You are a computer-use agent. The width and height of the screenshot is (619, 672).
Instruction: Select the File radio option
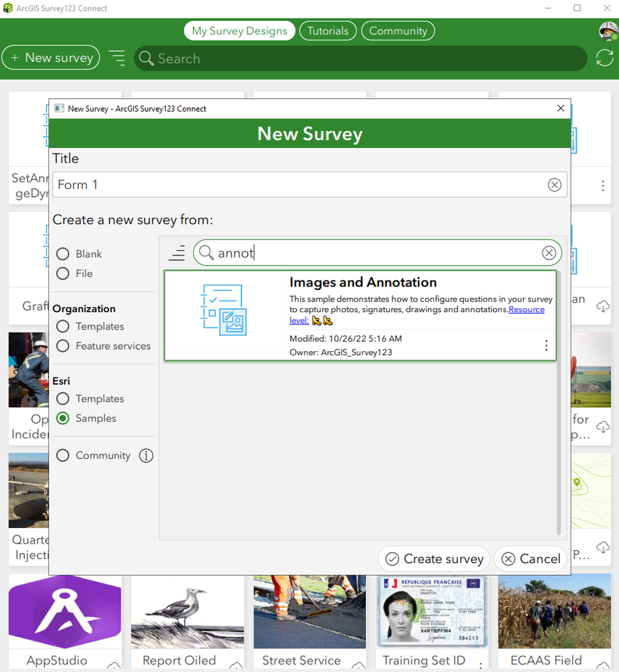[63, 273]
